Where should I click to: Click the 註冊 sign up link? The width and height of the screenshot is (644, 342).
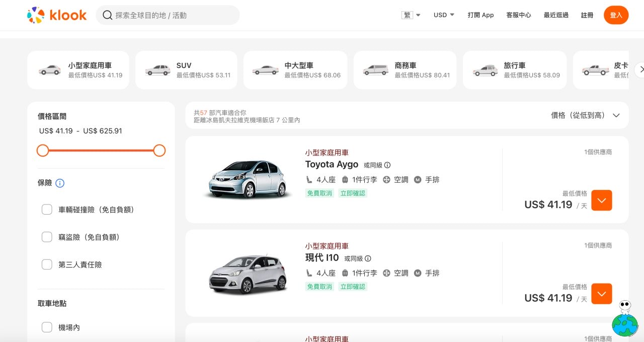click(x=587, y=15)
